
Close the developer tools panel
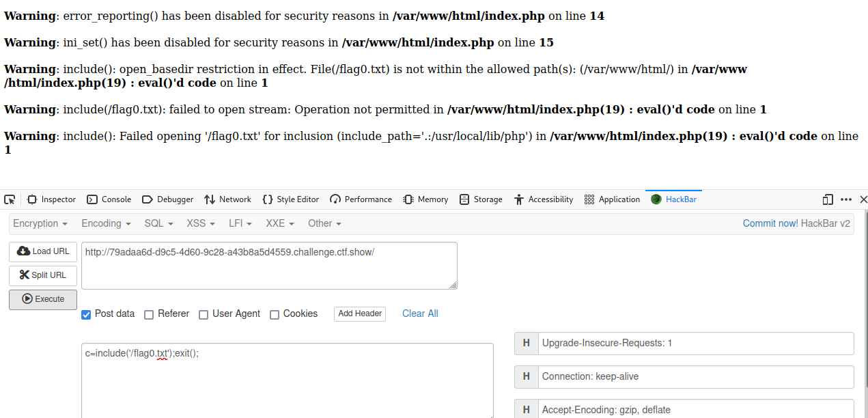(x=863, y=199)
